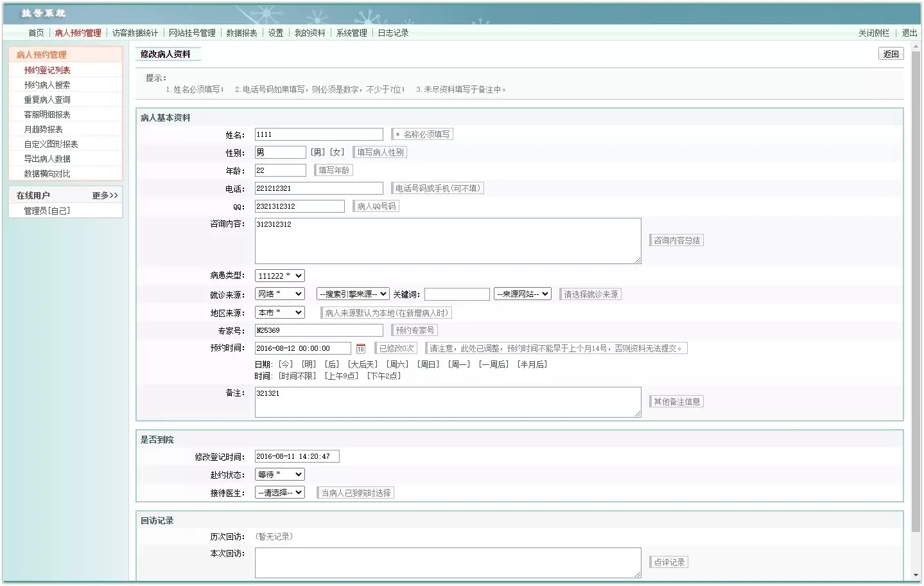
Task: Choose gender shortcut [男]
Action: (318, 153)
